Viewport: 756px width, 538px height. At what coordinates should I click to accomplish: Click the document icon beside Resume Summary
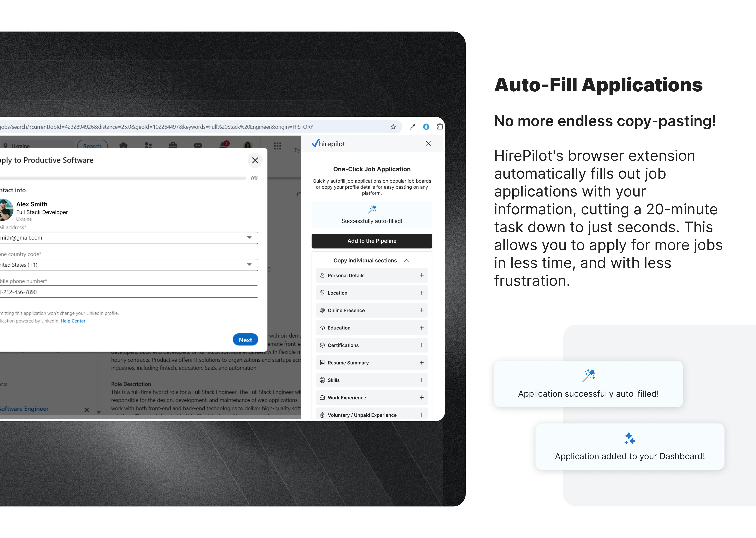click(322, 363)
